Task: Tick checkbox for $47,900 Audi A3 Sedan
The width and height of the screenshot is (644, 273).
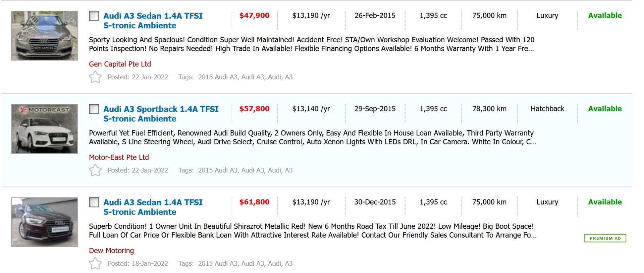Action: [x=94, y=16]
